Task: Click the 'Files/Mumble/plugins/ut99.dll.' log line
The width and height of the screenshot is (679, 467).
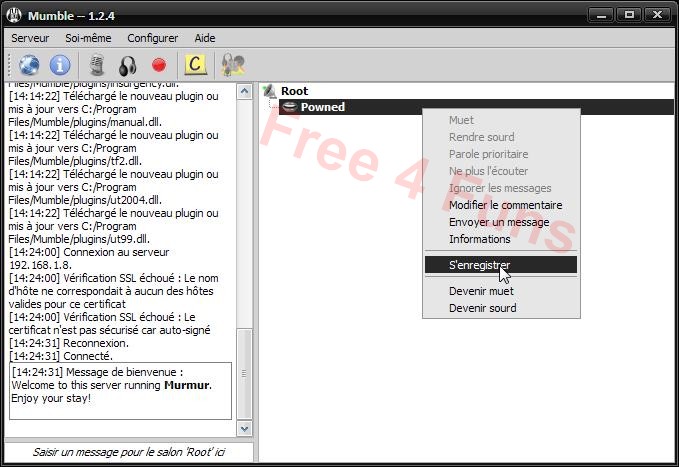Action: [x=79, y=239]
